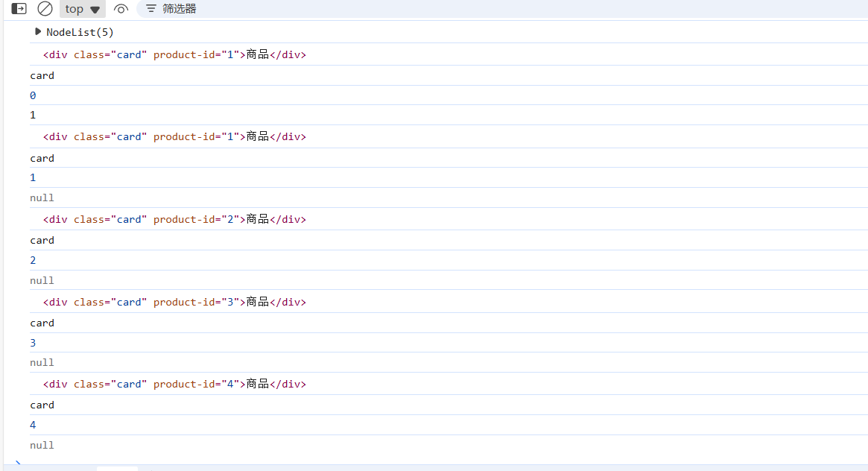Click the div element with product-id="4"

point(174,384)
